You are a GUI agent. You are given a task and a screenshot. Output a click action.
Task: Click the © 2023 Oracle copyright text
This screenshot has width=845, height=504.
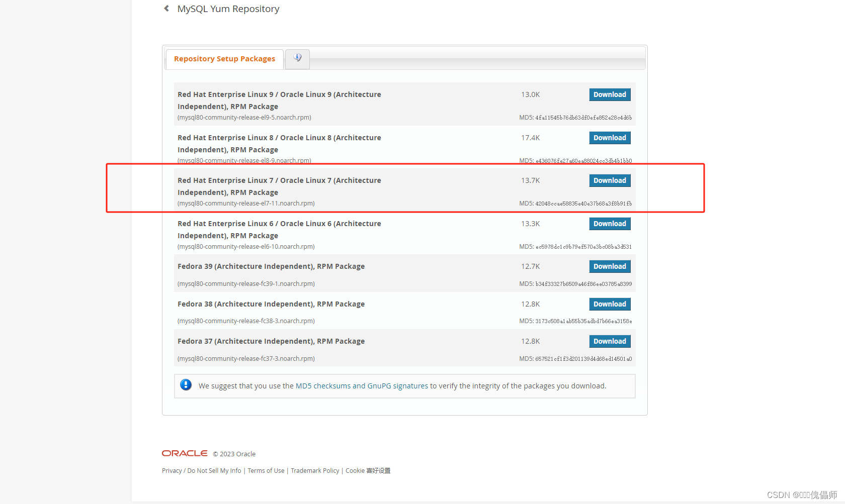click(x=234, y=454)
